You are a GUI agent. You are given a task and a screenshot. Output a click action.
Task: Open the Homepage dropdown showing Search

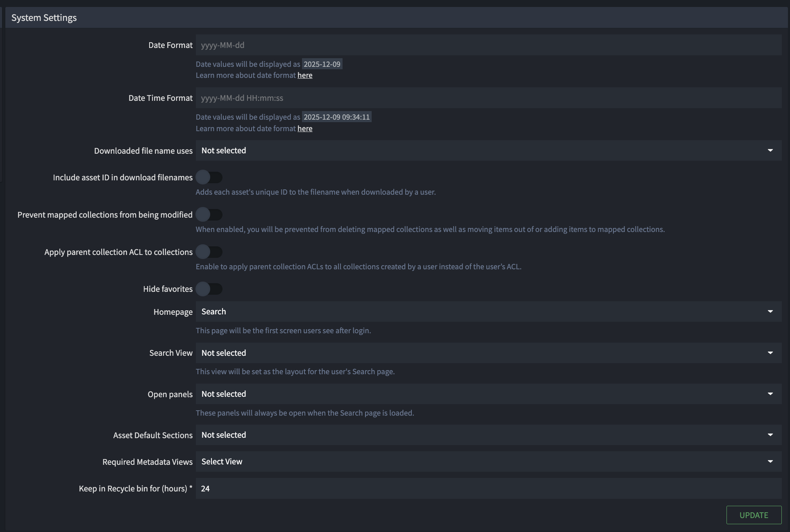point(488,311)
